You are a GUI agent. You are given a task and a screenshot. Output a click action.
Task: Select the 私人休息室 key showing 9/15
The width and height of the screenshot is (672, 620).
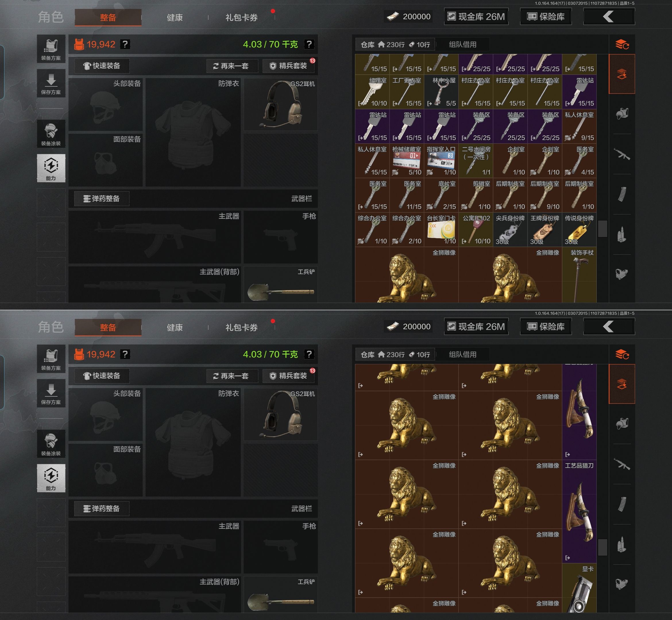[579, 126]
